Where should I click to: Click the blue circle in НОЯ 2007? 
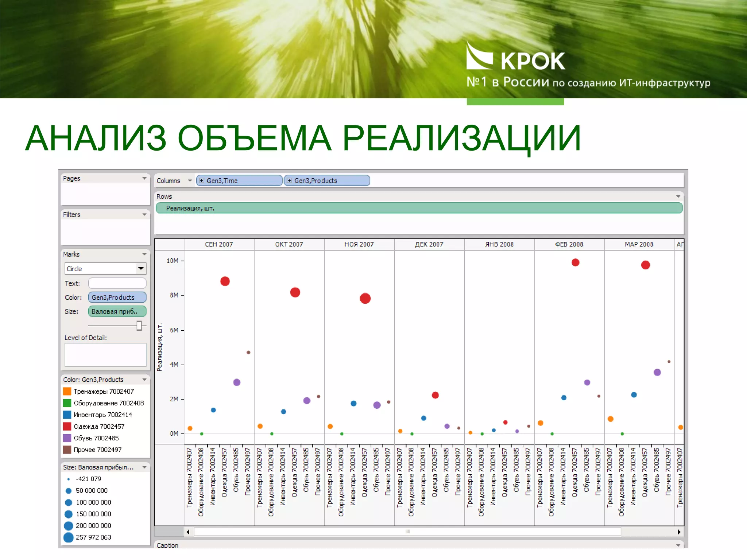pyautogui.click(x=353, y=403)
